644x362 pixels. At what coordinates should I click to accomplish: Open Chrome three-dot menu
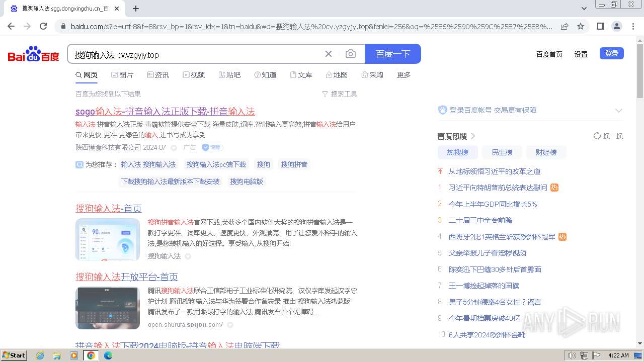(633, 26)
